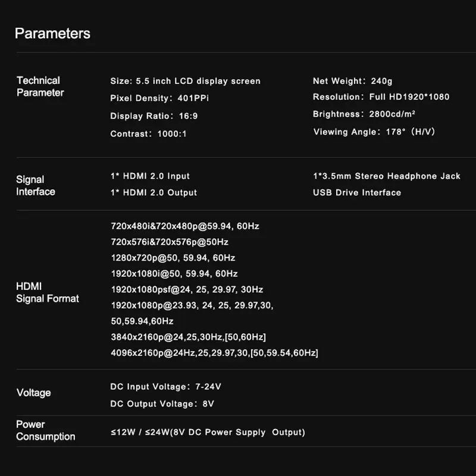Click the Pixel Density 401PPi line

point(159,98)
